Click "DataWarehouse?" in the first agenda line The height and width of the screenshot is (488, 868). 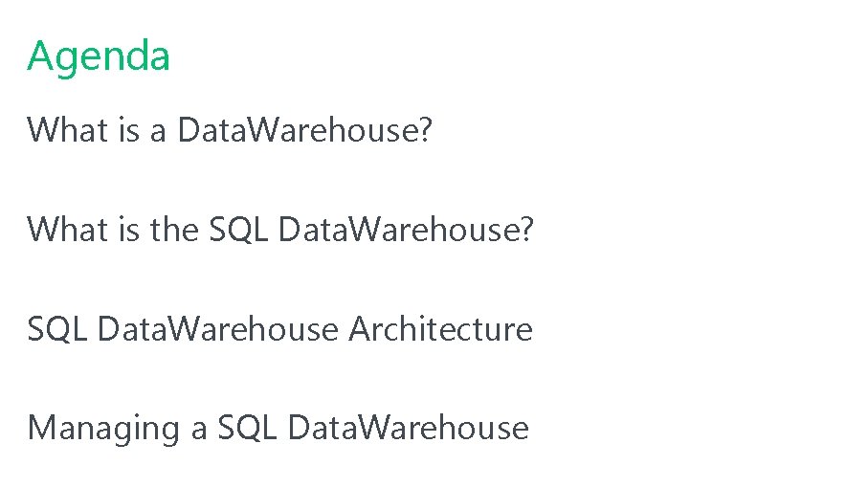coord(304,129)
